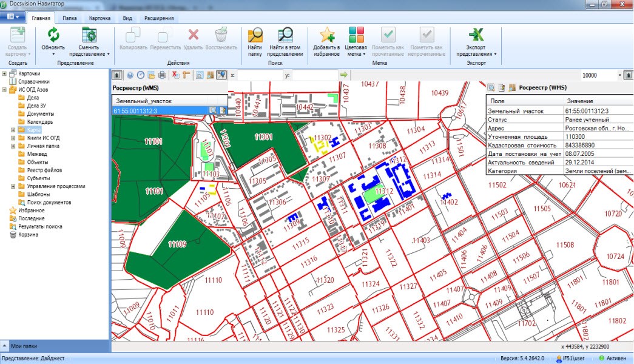Select the Документы folder
Screen dimensions: 634x364
pos(41,114)
